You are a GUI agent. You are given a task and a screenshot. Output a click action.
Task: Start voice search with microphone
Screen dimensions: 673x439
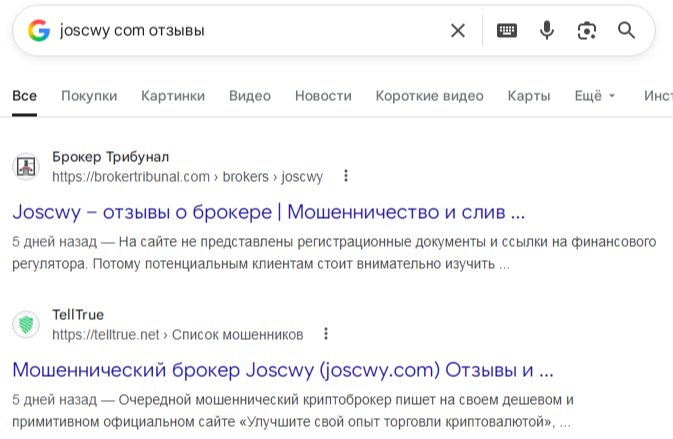tap(547, 31)
